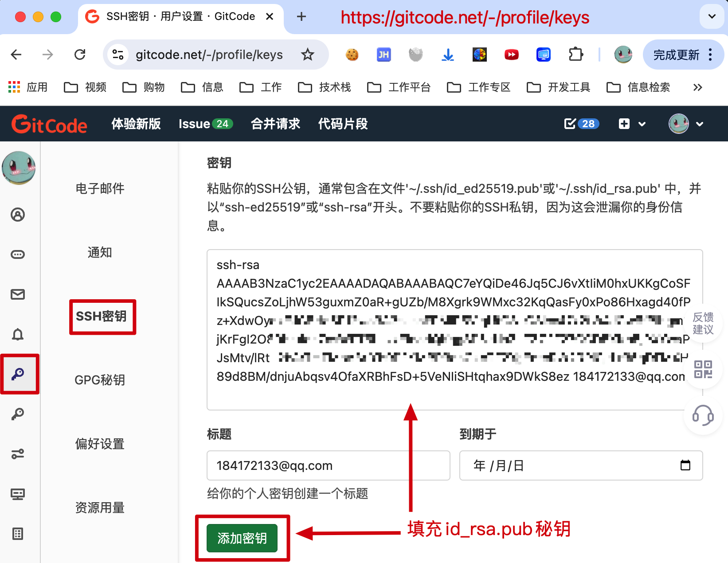Image resolution: width=728 pixels, height=563 pixels.
Task: Click the 标题 title input field
Action: pos(328,465)
